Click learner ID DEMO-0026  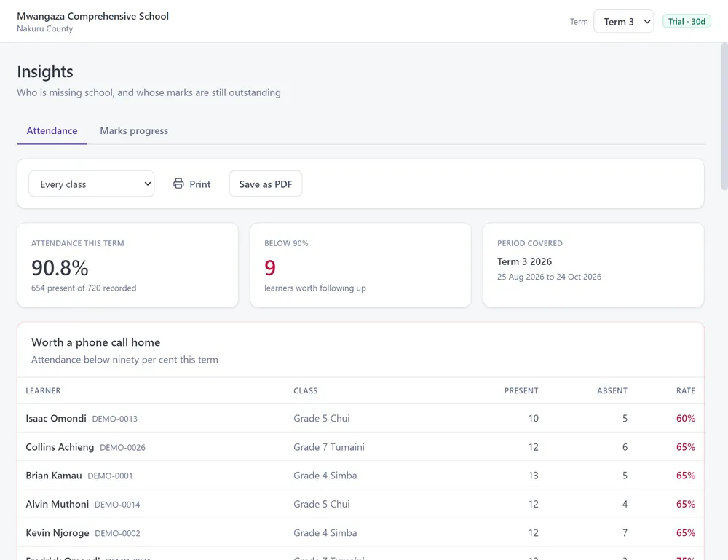[122, 448]
